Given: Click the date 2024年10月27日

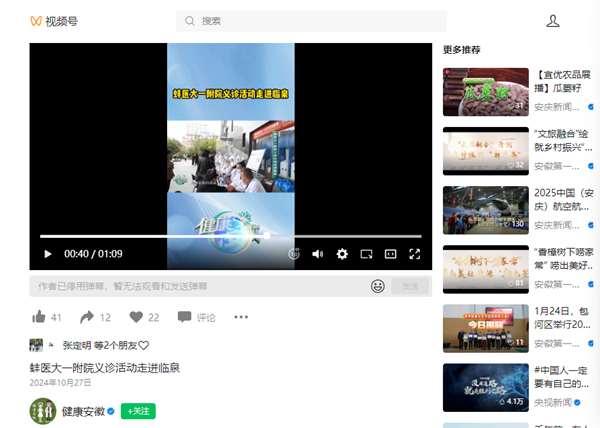Looking at the screenshot, I should 60,383.
